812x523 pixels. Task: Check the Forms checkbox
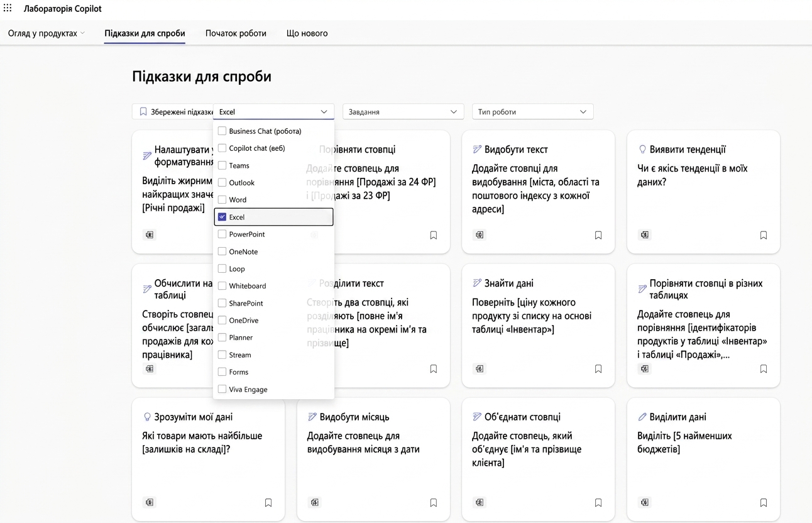coord(222,372)
